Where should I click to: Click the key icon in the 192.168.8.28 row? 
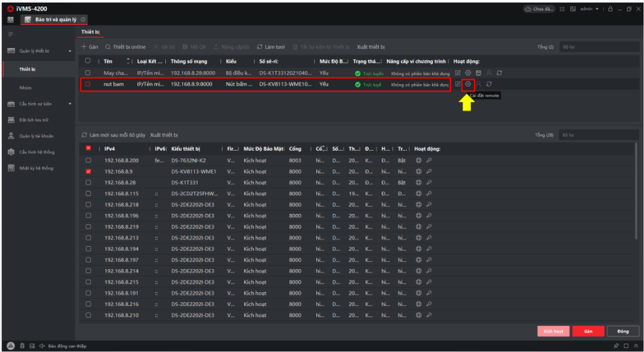pos(429,182)
